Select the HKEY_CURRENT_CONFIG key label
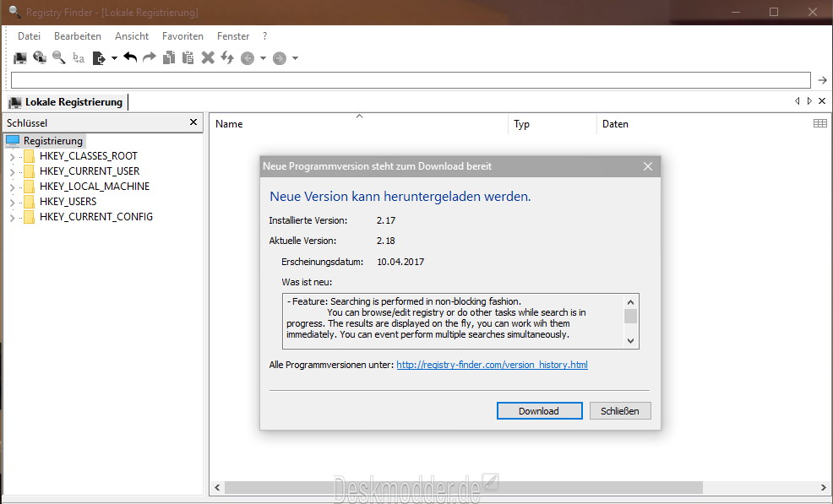 point(96,217)
